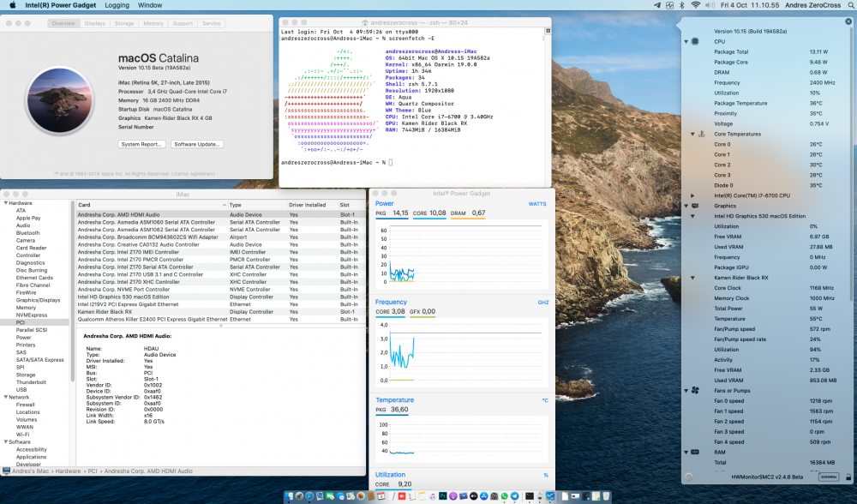Open user menu Andres ZeroCross
The width and height of the screenshot is (857, 504).
(x=812, y=5)
